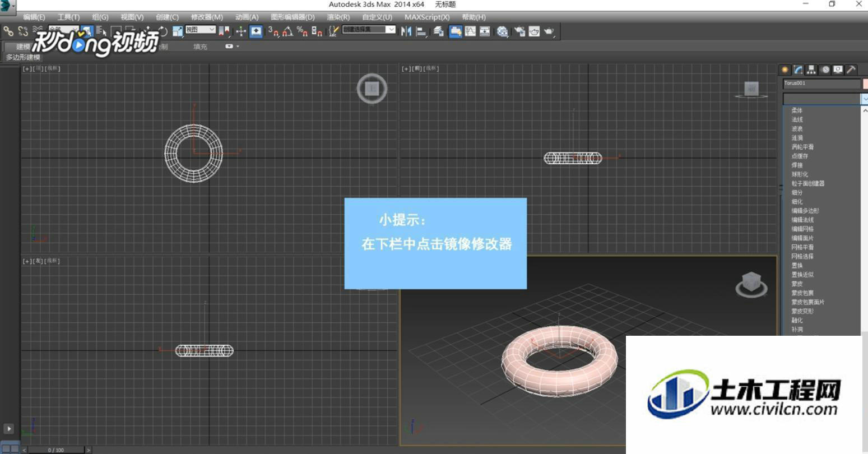Open the Material Editor

(x=502, y=31)
